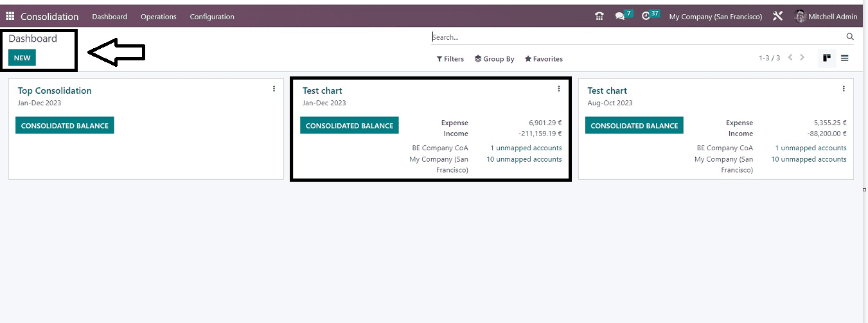868x323 pixels.
Task: Open Jan-Dec 2023 Test chart card's three-dot menu
Action: [559, 89]
